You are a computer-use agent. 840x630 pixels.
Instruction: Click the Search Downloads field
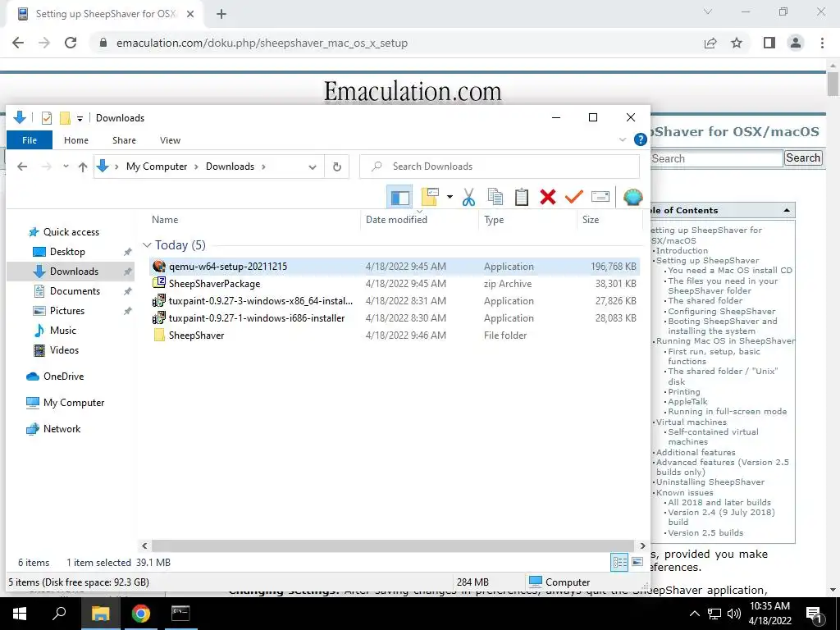(500, 167)
